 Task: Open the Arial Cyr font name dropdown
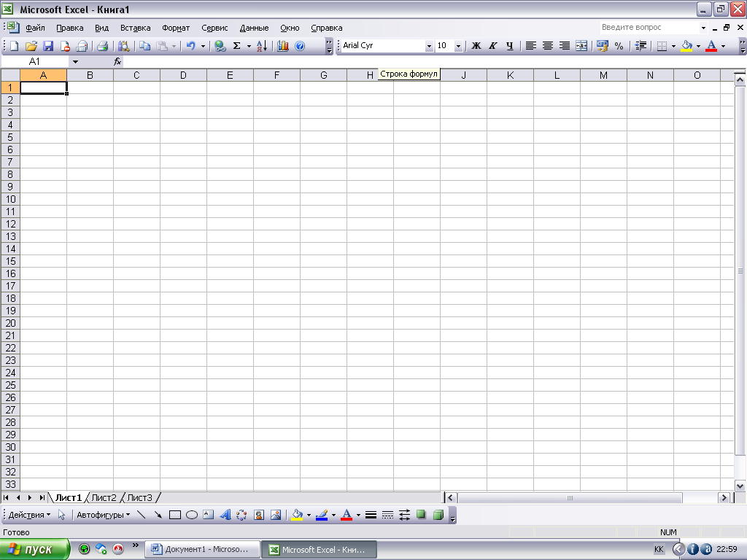pyautogui.click(x=429, y=46)
